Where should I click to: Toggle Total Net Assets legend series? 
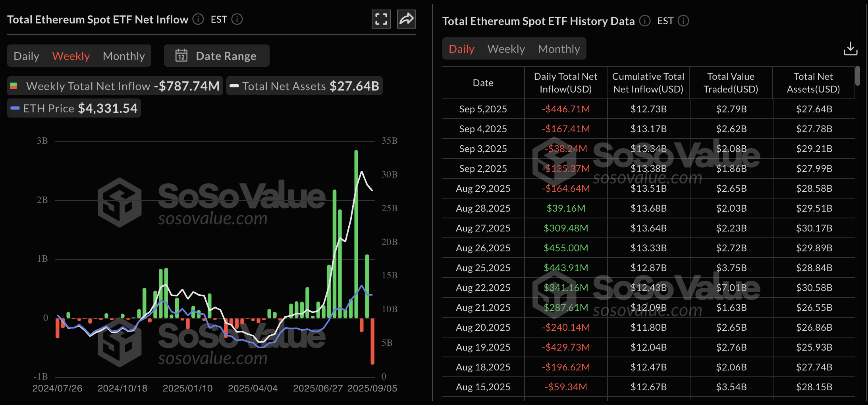pyautogui.click(x=304, y=86)
